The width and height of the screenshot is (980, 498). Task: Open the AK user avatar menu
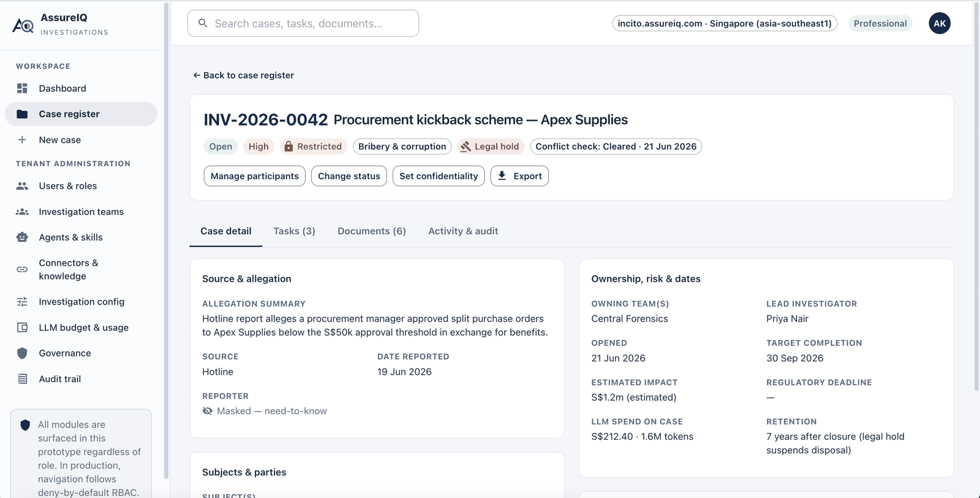point(940,23)
